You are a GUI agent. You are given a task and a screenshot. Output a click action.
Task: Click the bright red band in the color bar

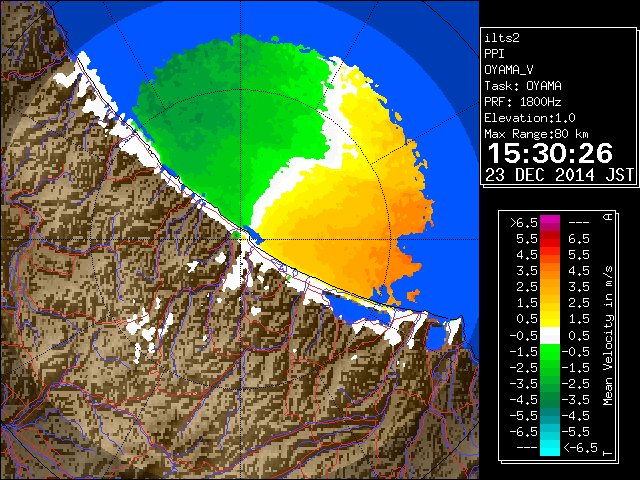(x=550, y=243)
